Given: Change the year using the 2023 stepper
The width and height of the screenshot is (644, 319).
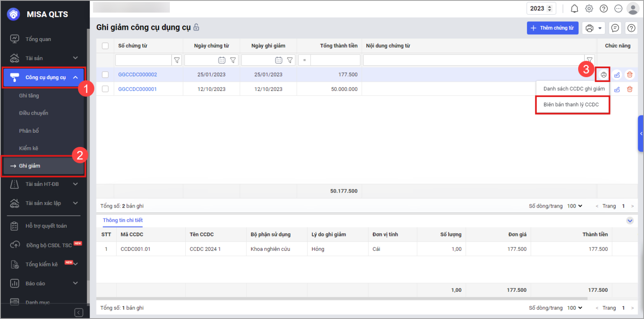Looking at the screenshot, I should coord(550,8).
